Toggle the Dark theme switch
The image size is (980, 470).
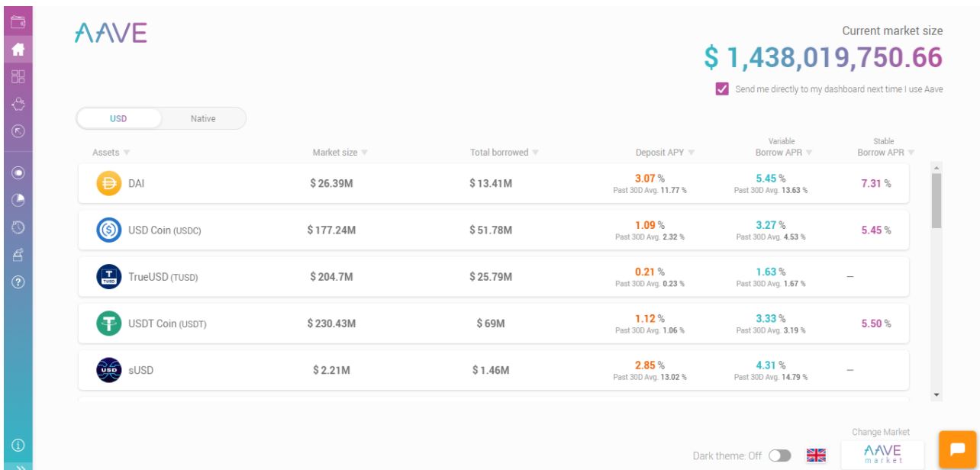pyautogui.click(x=779, y=456)
